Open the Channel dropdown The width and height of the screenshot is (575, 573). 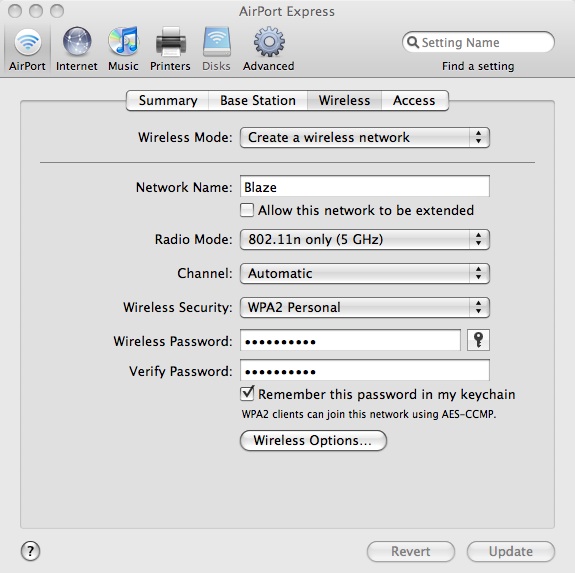click(365, 273)
